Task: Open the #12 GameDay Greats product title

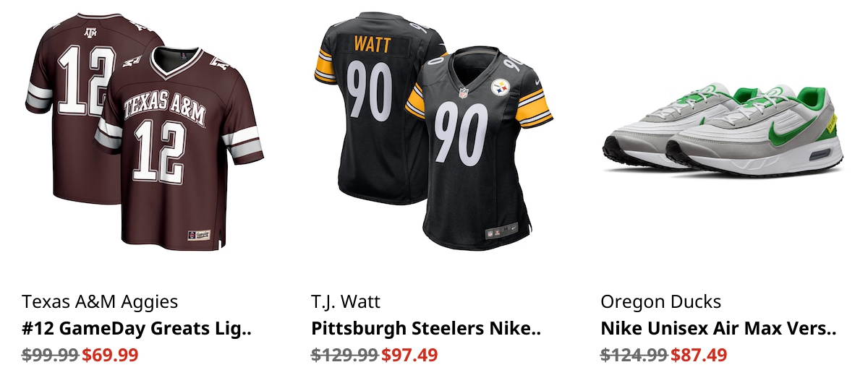Action: pyautogui.click(x=137, y=329)
